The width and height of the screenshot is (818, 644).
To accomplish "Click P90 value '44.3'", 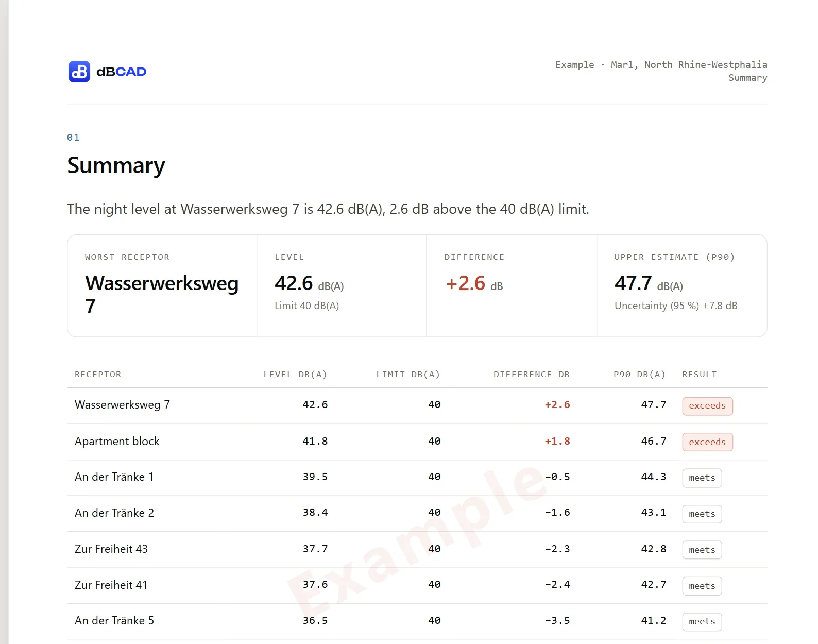I will pos(654,477).
